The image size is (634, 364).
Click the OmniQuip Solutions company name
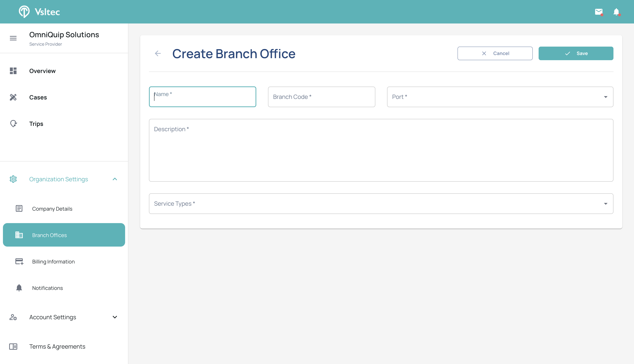click(x=64, y=34)
